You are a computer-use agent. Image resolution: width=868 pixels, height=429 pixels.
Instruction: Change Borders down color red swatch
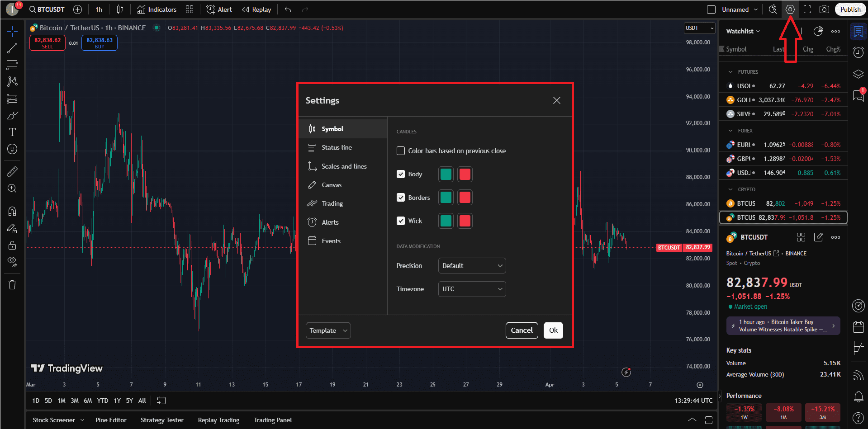click(x=465, y=198)
